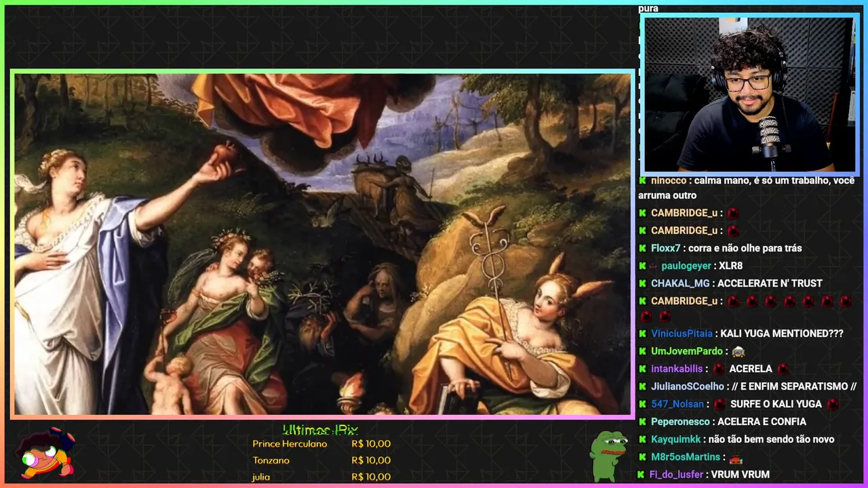This screenshot has height=488, width=868.
Task: Select username paulogeyer in chat
Action: pyautogui.click(x=686, y=266)
